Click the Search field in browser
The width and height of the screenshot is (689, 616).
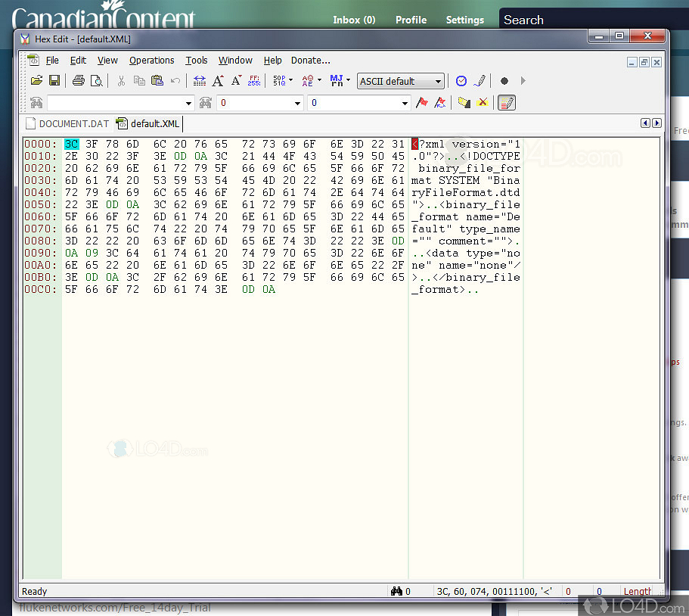click(593, 20)
